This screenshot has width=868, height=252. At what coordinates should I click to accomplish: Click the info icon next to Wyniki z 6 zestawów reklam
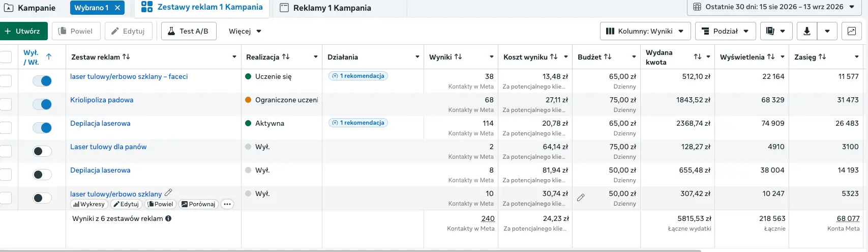[x=168, y=218]
